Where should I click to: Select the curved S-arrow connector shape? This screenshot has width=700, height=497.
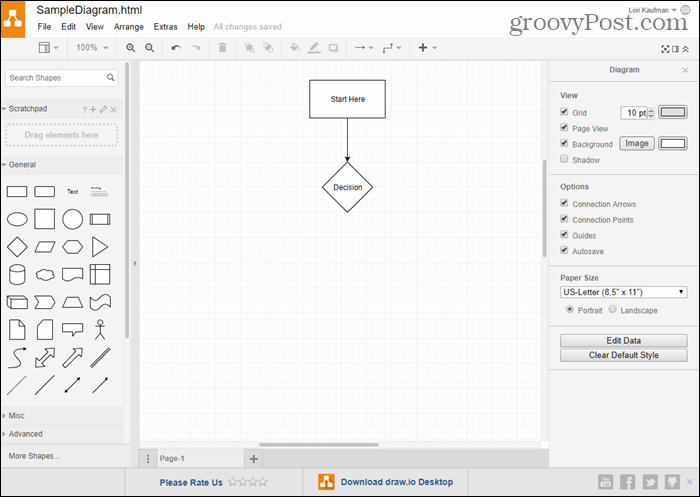(17, 358)
